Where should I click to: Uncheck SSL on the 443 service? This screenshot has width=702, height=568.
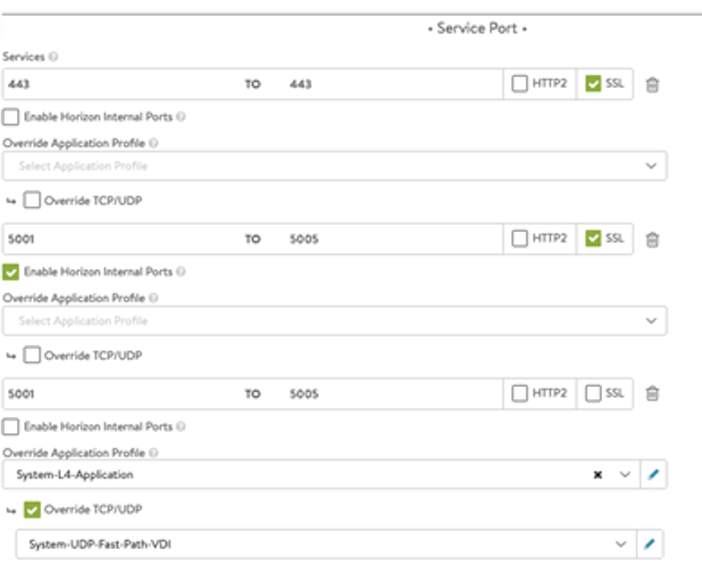coord(593,84)
